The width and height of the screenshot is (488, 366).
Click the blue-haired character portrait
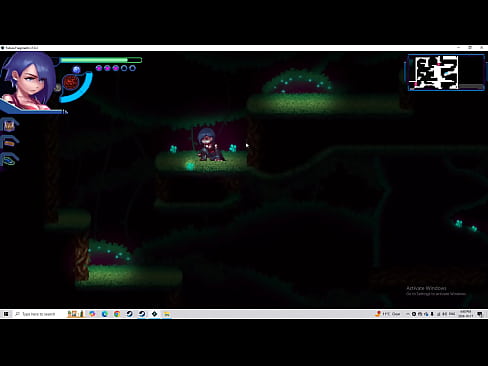[x=29, y=82]
